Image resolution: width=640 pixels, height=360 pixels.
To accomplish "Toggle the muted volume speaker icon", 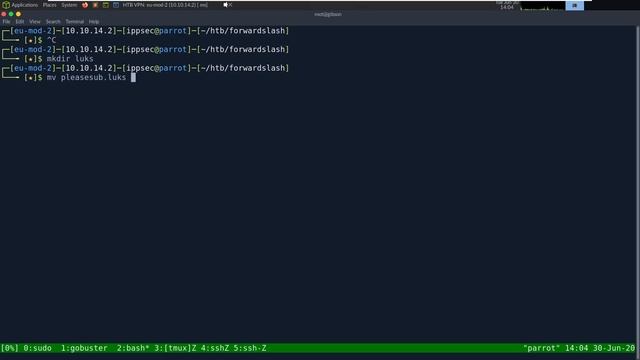I will (227, 5).
